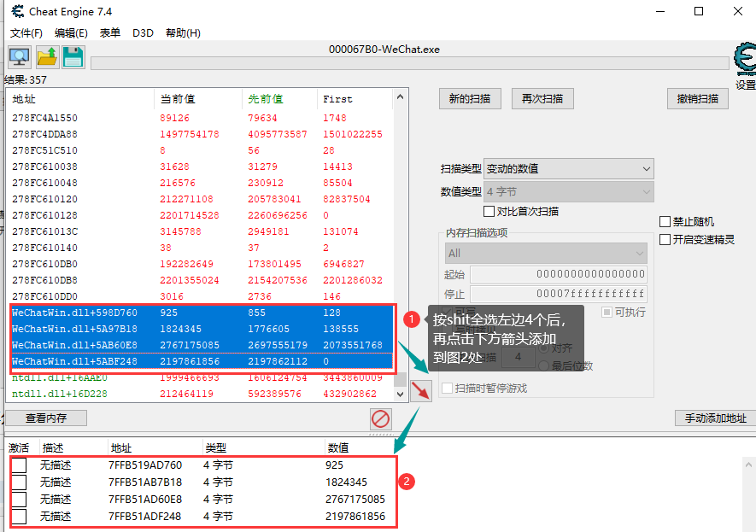Activate the checkbox for address 7FFB519AD760
The height and width of the screenshot is (532, 756).
[19, 465]
